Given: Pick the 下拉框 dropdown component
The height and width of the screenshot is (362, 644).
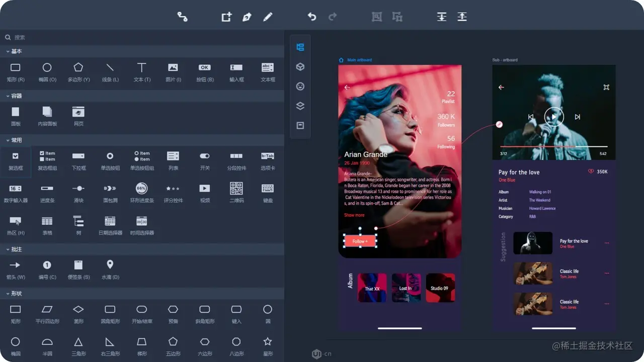Looking at the screenshot, I should tap(78, 160).
